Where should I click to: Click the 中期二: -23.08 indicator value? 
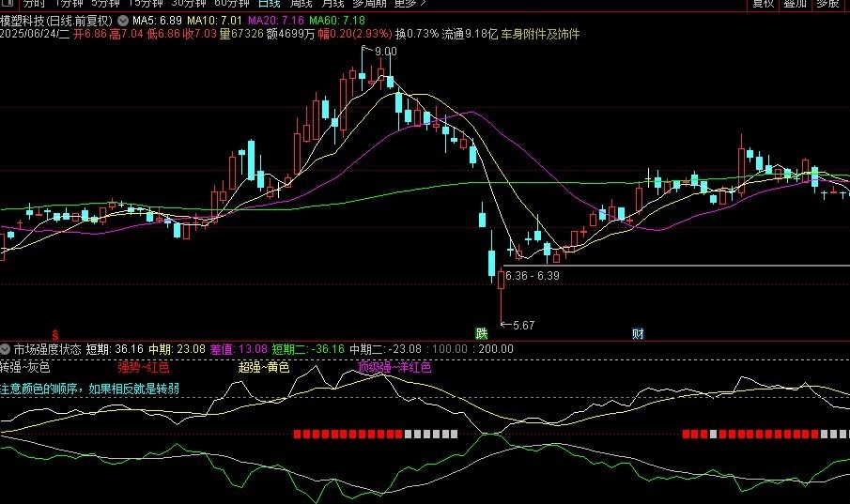[385, 349]
